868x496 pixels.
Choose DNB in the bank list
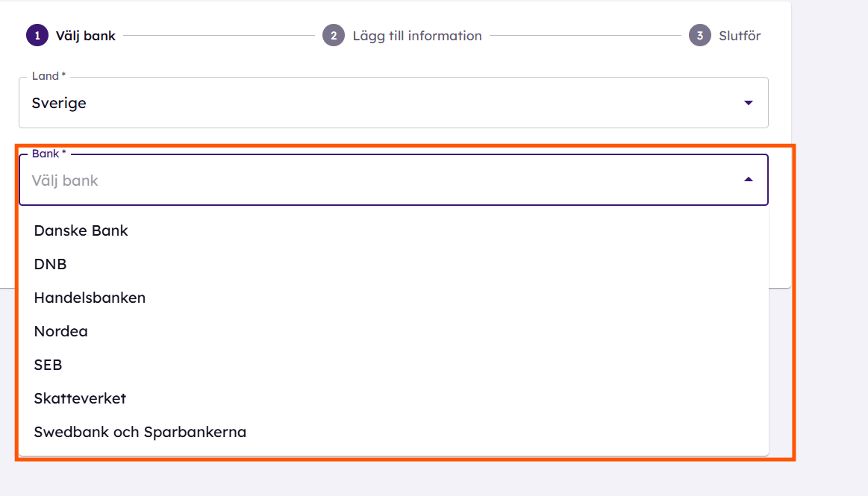(393, 264)
